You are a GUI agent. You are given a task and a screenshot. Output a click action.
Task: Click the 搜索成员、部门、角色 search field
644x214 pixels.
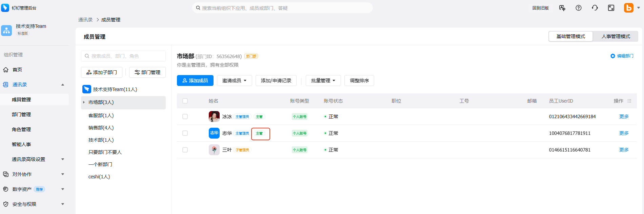(123, 56)
